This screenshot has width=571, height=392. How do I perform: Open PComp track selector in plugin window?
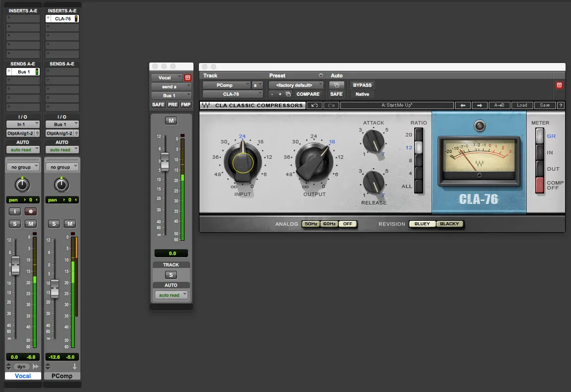coord(227,85)
